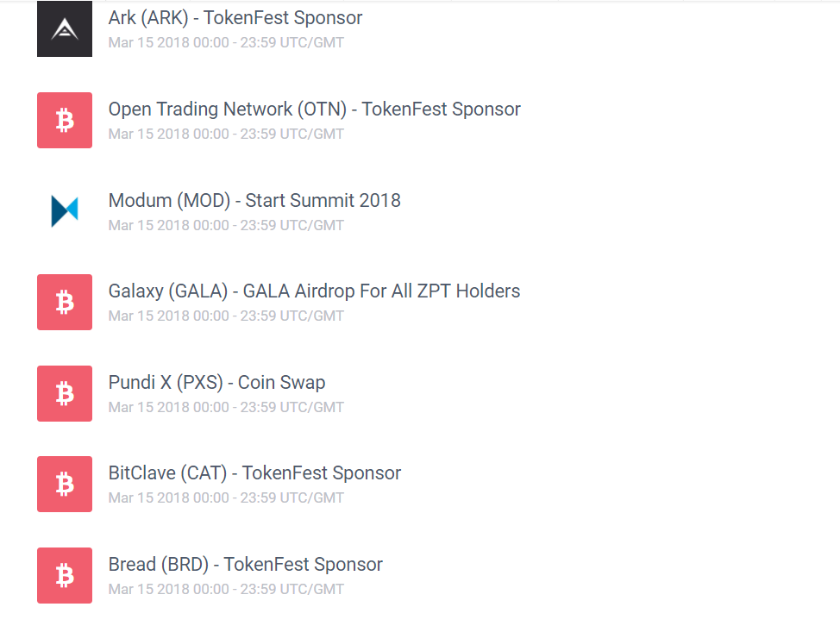The width and height of the screenshot is (840, 632).
Task: Click the date under Modum event
Action: tap(226, 225)
